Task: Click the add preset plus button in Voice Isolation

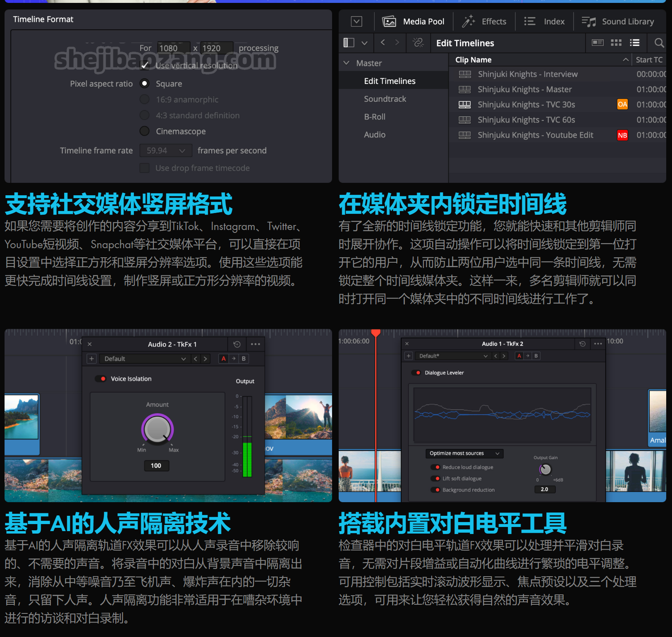Action: pyautogui.click(x=91, y=359)
